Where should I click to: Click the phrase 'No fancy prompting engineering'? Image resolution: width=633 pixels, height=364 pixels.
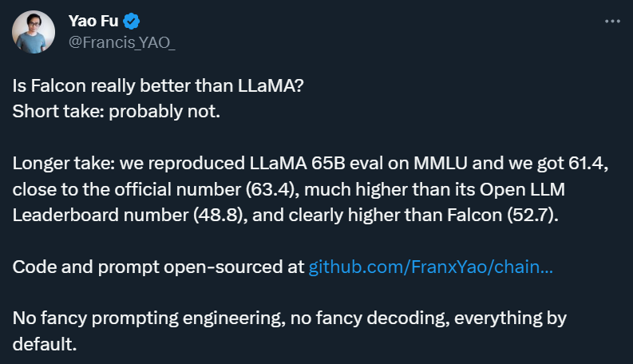pyautogui.click(x=149, y=318)
